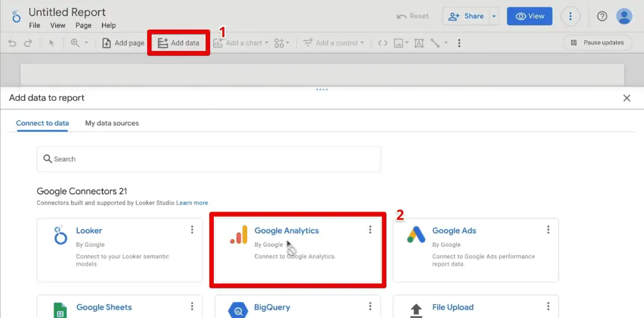The height and width of the screenshot is (318, 644).
Task: Switch to My data sources tab
Action: pyautogui.click(x=112, y=123)
